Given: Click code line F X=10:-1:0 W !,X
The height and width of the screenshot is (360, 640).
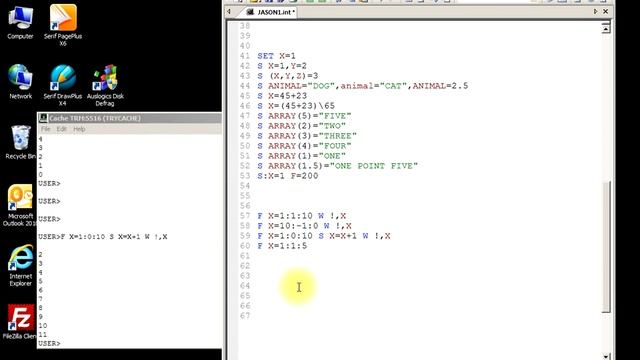Looking at the screenshot, I should pos(304,226).
